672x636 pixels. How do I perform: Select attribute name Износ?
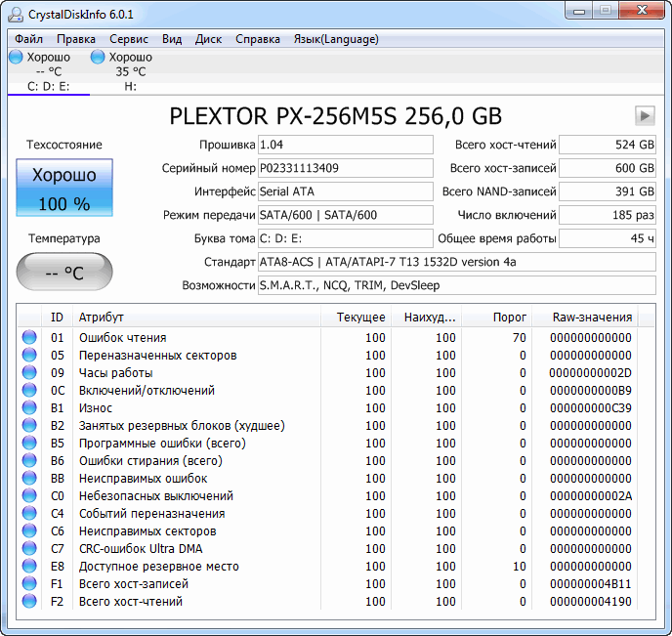[x=96, y=408]
